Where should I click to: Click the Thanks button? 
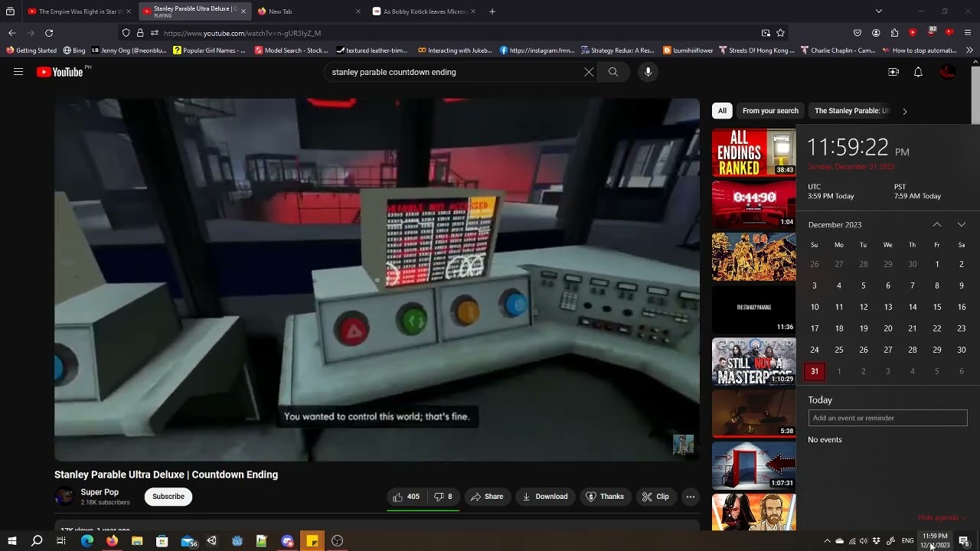pyautogui.click(x=605, y=497)
